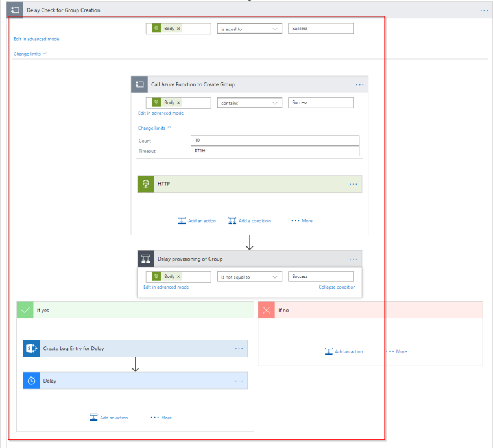Screen dimensions: 493x448
Task: Open the Delay action ellipsis menu
Action: coord(239,381)
